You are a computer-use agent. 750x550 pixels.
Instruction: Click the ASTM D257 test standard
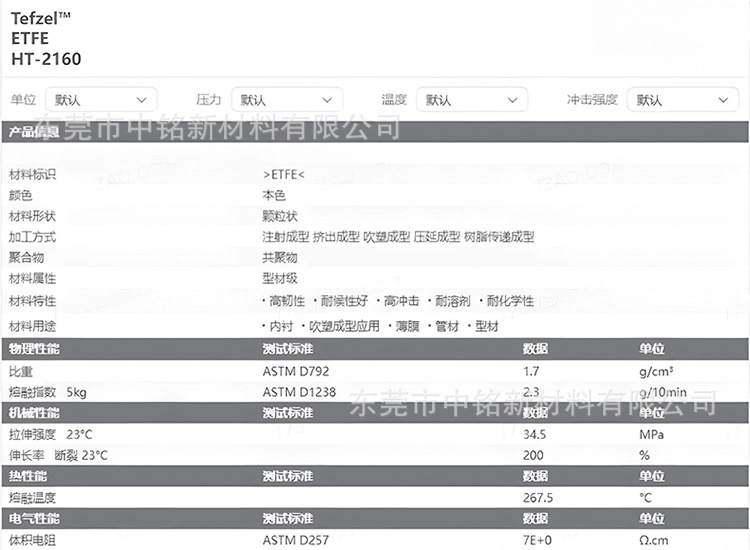pyautogui.click(x=296, y=541)
